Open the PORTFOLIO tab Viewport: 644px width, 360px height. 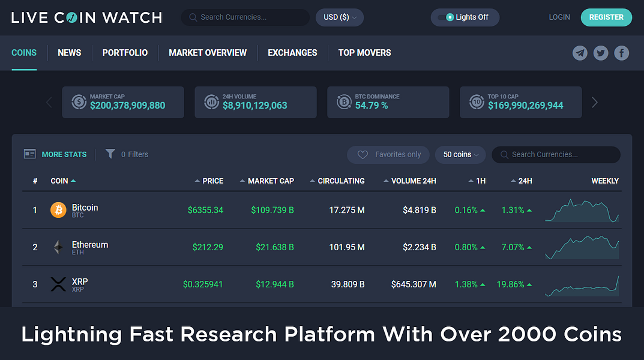tap(125, 53)
